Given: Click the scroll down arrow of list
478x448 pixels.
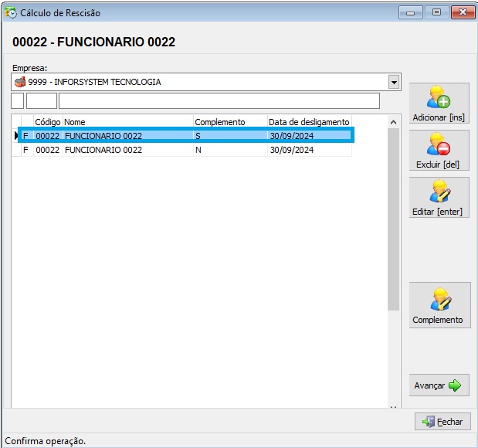Looking at the screenshot, I should pos(393,406).
